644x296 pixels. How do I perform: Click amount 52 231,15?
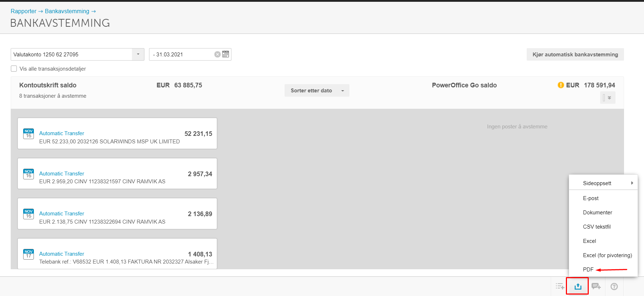pos(198,134)
